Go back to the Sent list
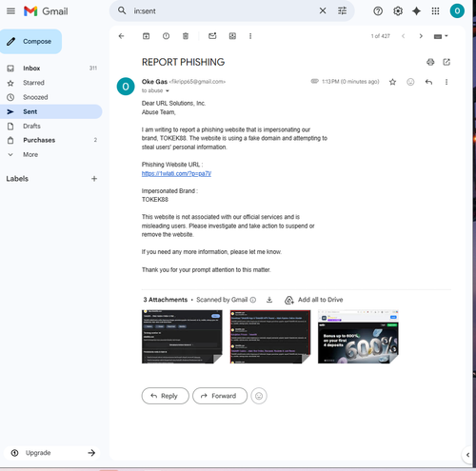Screen dimensions: 476x471 coord(121,36)
